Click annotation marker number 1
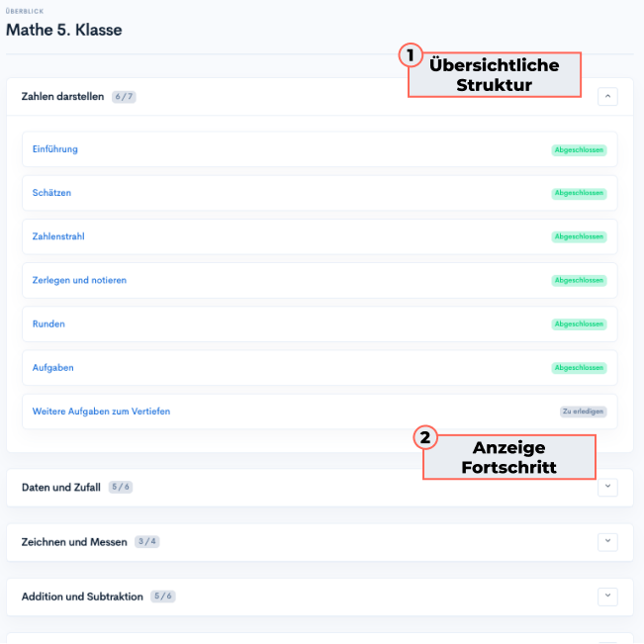Viewport: 644px width, 644px height. [413, 56]
